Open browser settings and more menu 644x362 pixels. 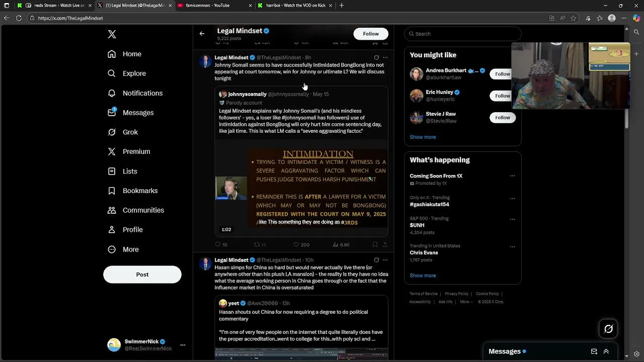point(624,18)
